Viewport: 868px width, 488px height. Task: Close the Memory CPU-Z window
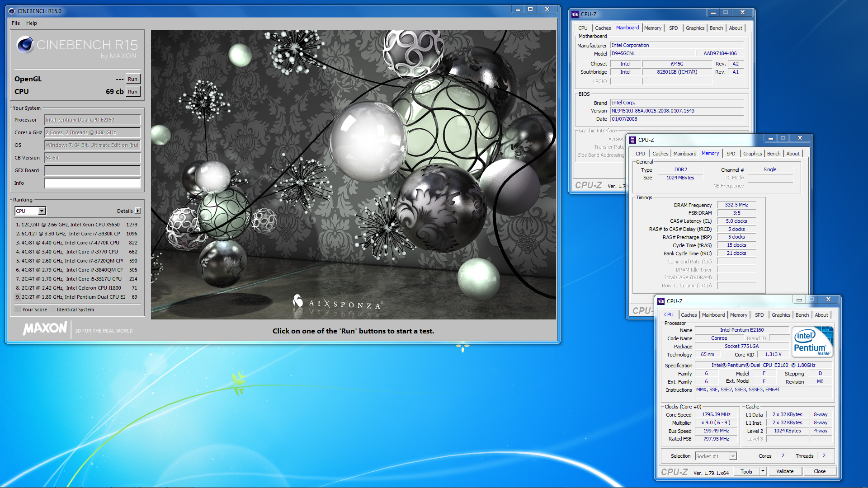[800, 138]
